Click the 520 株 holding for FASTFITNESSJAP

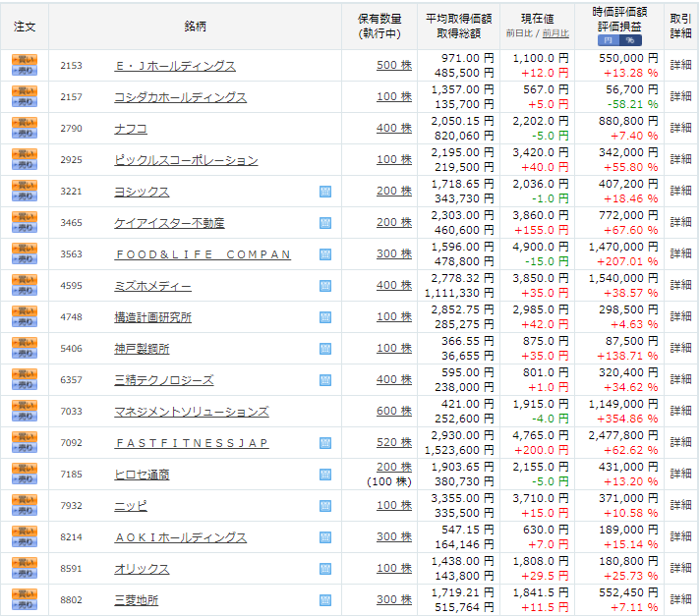[394, 442]
